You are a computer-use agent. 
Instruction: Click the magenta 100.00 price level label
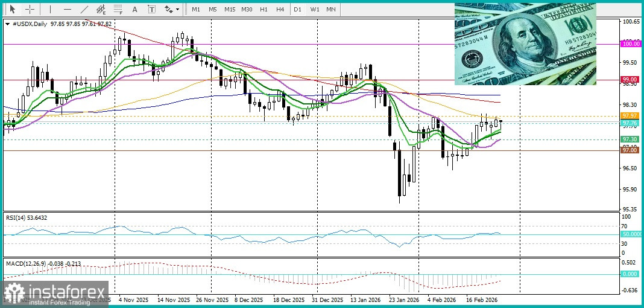pos(630,44)
